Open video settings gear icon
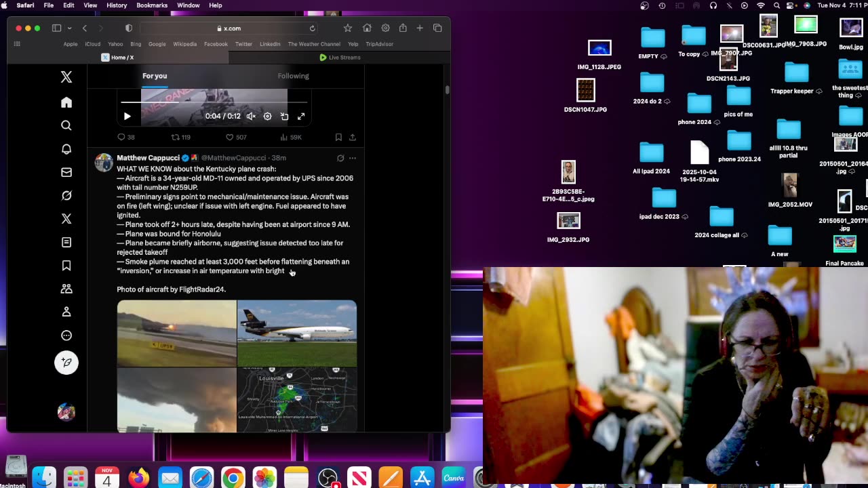868x488 pixels. [x=267, y=117]
